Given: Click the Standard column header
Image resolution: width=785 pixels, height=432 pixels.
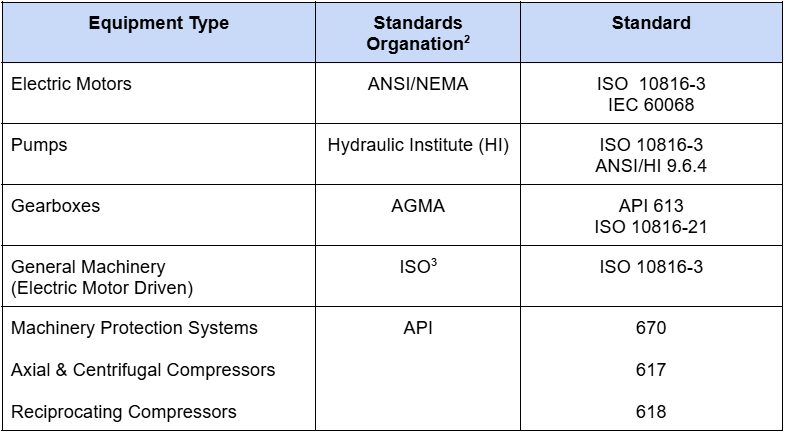Looking at the screenshot, I should click(x=650, y=24).
